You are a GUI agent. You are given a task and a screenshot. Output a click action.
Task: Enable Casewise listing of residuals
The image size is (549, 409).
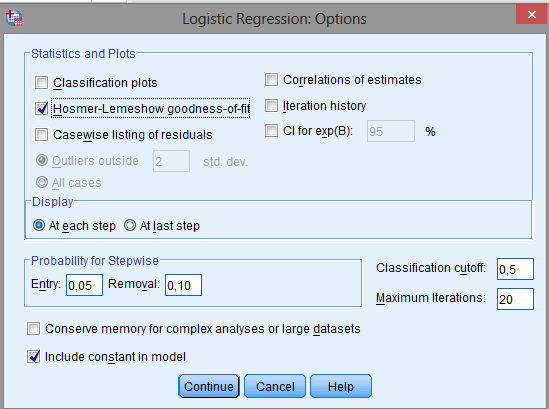coord(41,134)
